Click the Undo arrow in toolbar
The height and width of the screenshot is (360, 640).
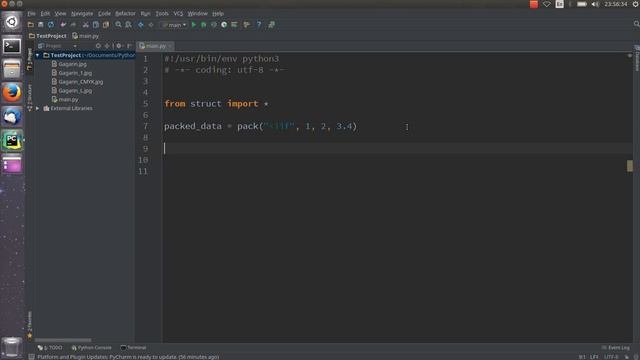pos(63,25)
